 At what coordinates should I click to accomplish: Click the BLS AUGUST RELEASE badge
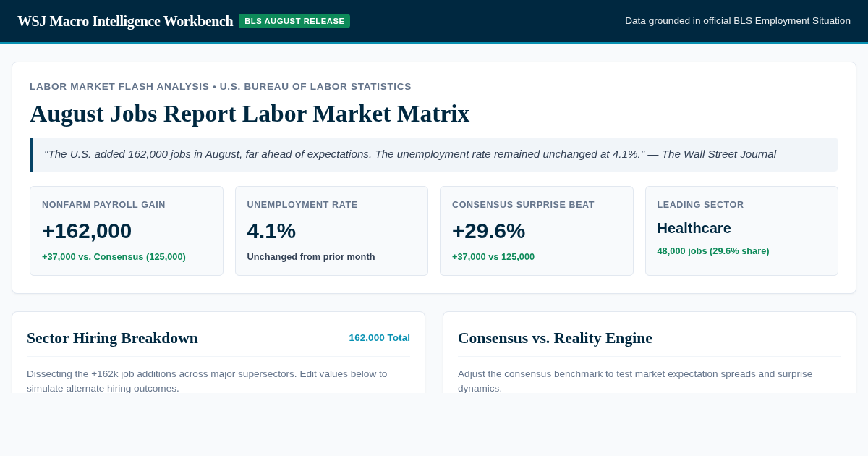click(x=294, y=21)
